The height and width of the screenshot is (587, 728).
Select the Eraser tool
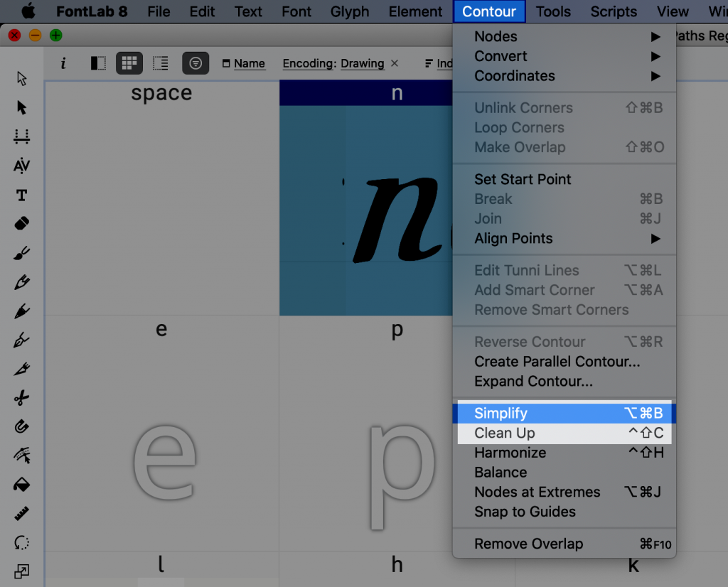[x=22, y=224]
